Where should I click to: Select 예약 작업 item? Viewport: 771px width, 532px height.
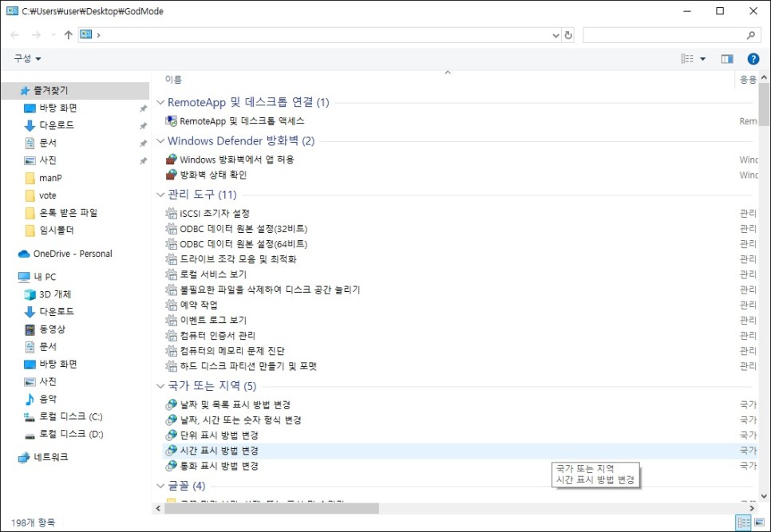click(x=199, y=305)
